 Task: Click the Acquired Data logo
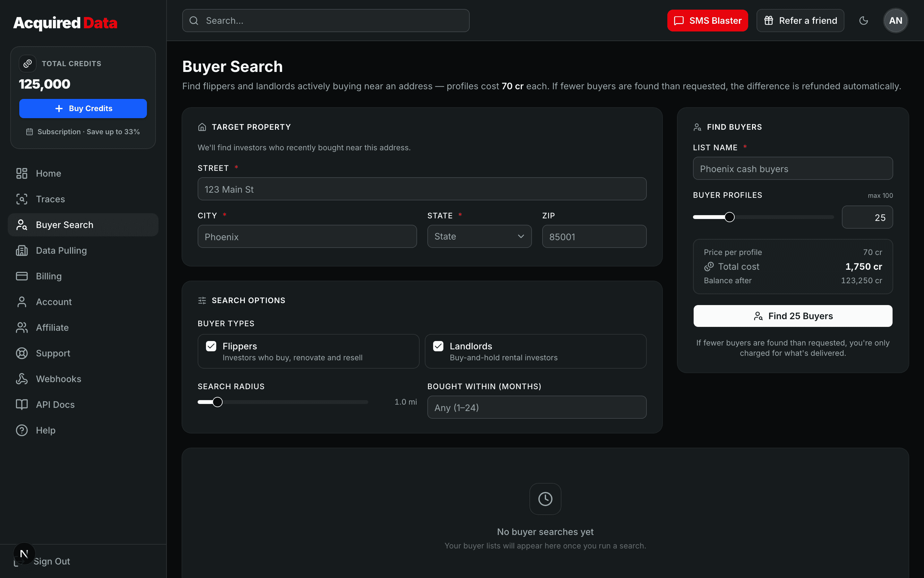65,23
